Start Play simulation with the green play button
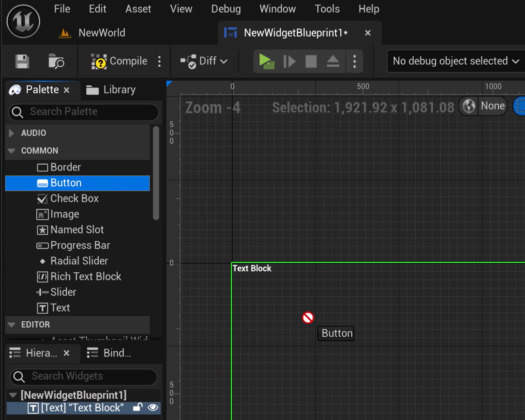 (267, 61)
